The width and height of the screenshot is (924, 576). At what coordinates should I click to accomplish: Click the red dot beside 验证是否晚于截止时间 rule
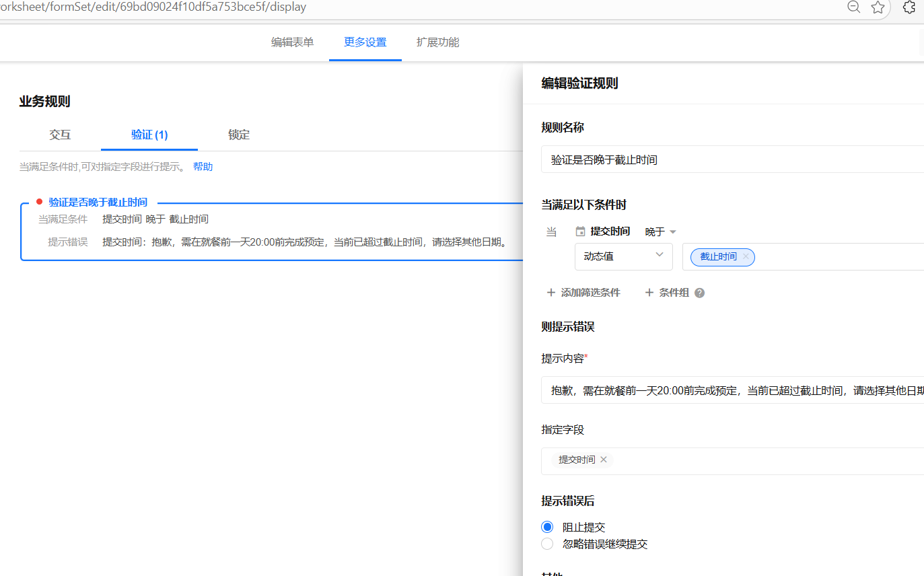tap(40, 202)
